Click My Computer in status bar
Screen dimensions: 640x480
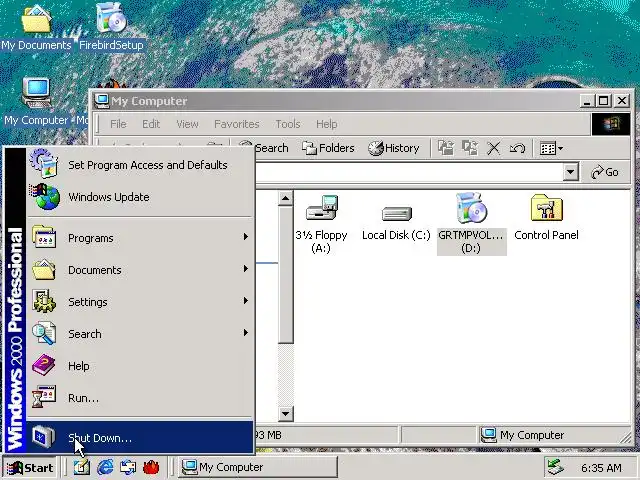(523, 435)
